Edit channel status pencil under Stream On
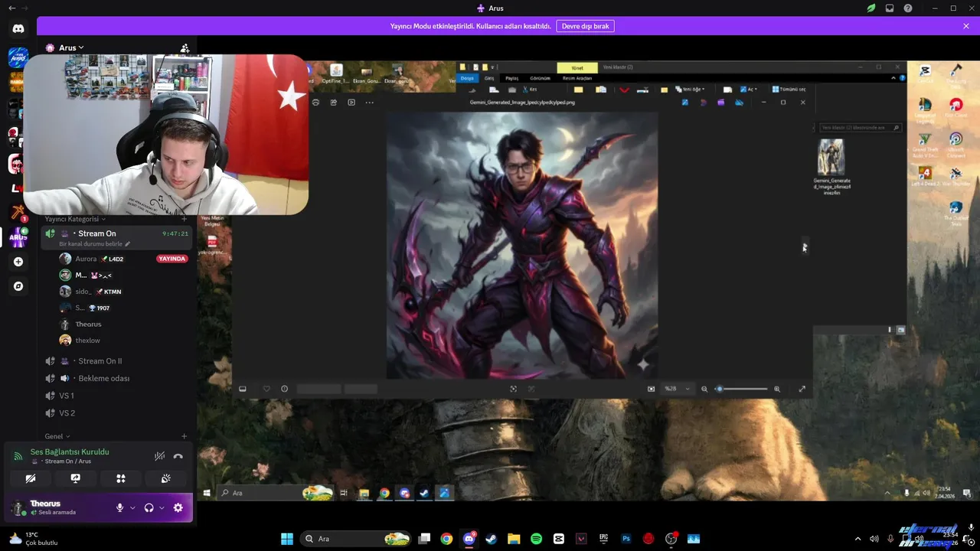 (128, 244)
